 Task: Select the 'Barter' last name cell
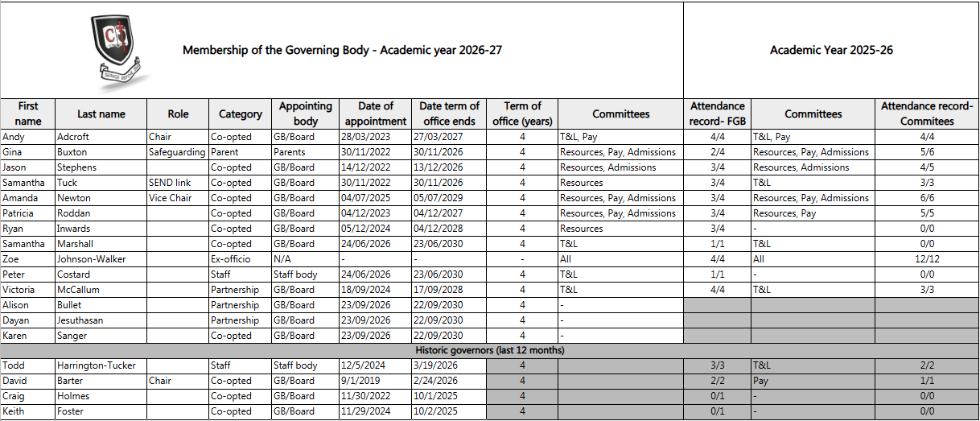pos(101,381)
